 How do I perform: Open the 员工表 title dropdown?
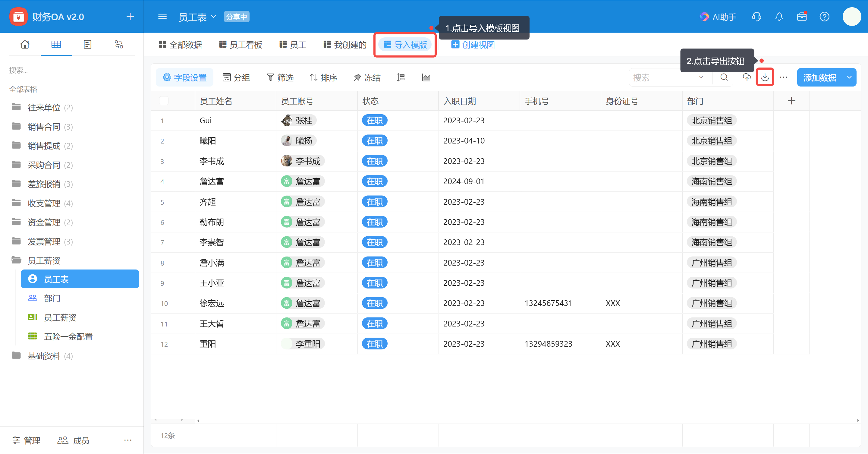pos(213,17)
